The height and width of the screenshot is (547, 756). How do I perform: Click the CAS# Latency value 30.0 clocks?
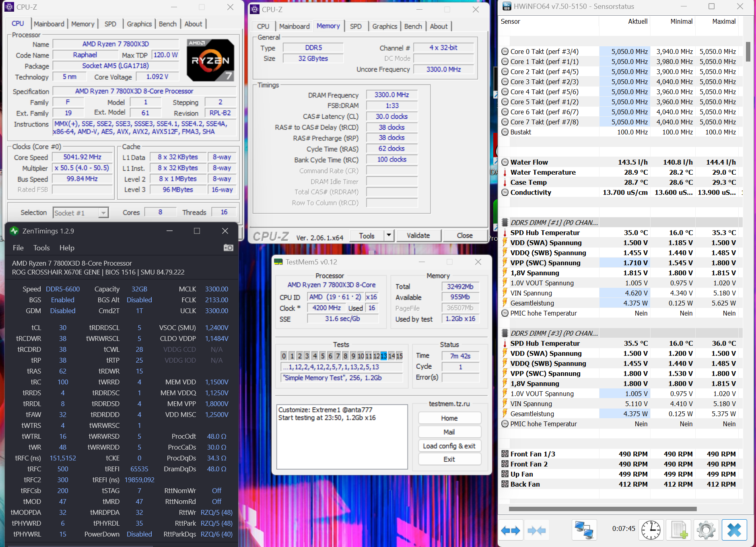[x=391, y=116]
